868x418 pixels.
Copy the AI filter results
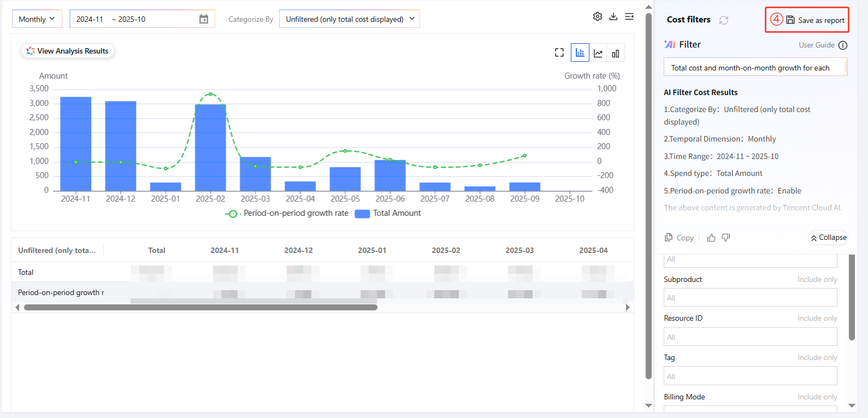click(x=679, y=238)
